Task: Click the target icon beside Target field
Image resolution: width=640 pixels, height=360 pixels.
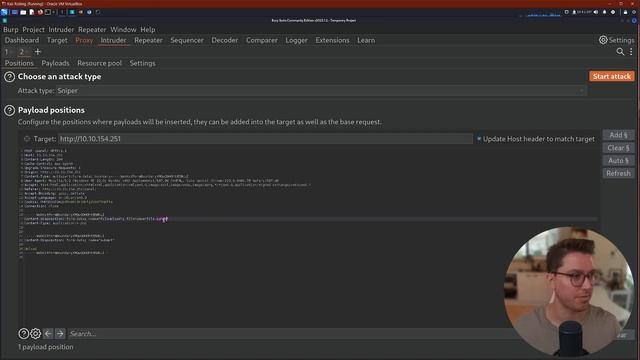Action: click(x=27, y=139)
